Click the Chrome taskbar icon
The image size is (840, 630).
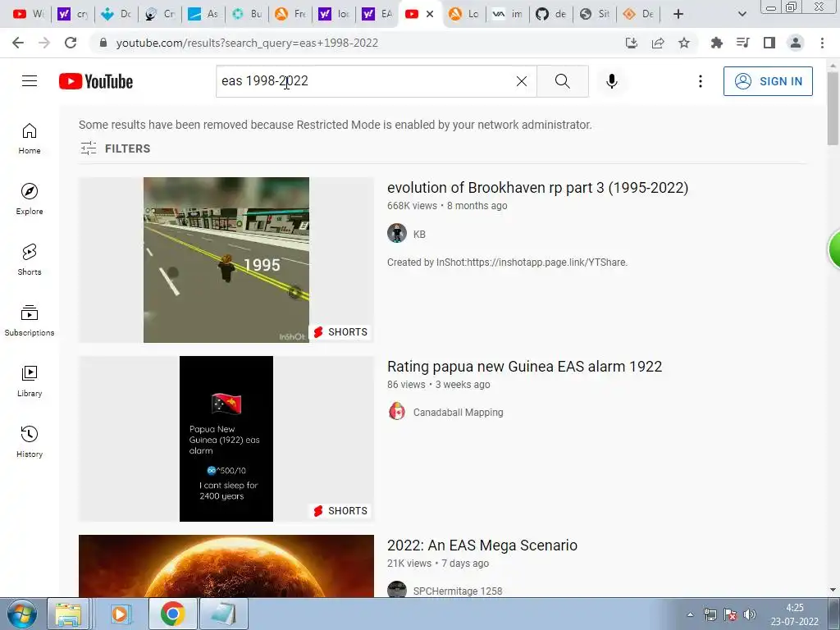pos(172,614)
